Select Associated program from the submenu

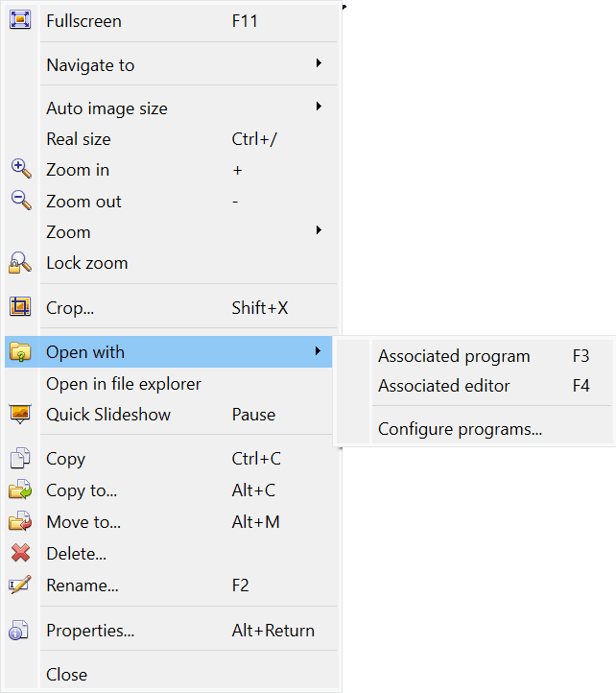tap(454, 356)
